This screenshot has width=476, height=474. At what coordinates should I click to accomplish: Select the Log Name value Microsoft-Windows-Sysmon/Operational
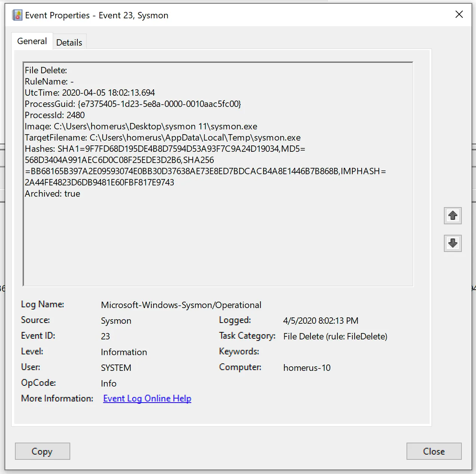(181, 305)
